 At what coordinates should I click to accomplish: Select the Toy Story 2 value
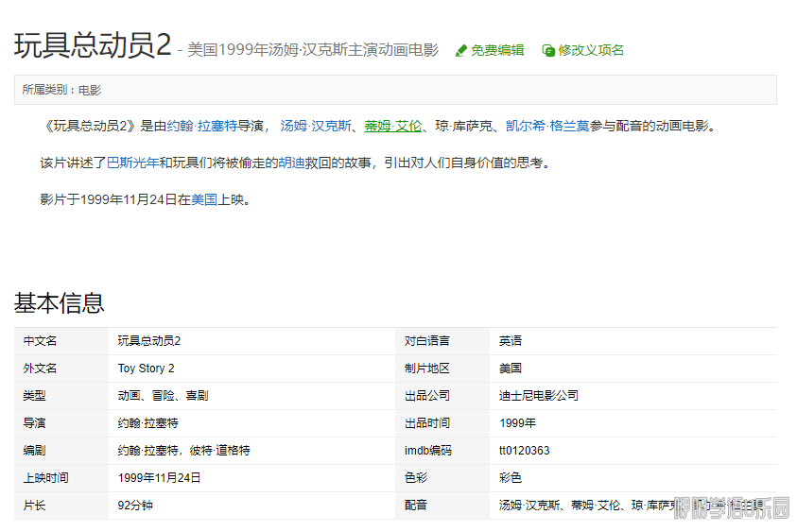[146, 369]
